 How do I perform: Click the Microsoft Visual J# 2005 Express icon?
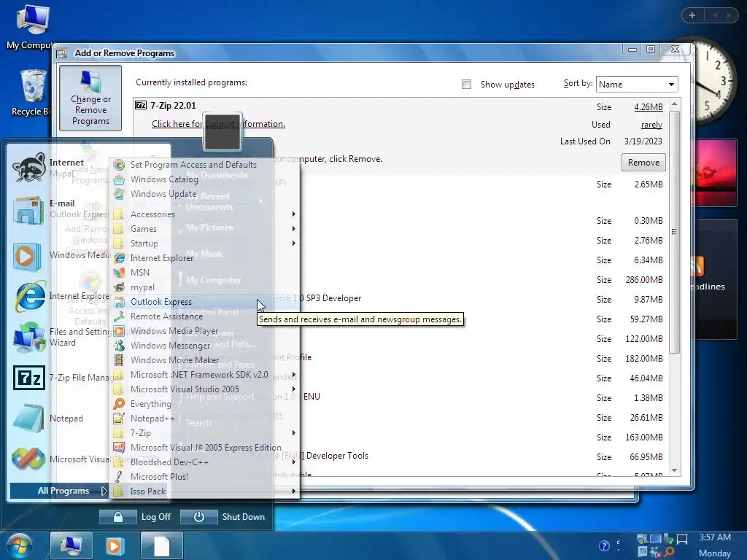(119, 448)
